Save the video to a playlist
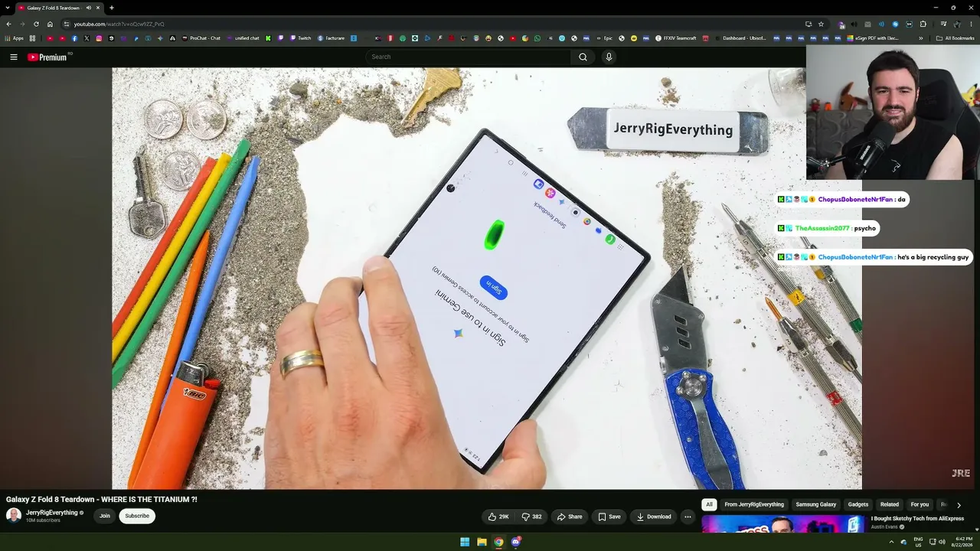The image size is (980, 551). tap(609, 517)
